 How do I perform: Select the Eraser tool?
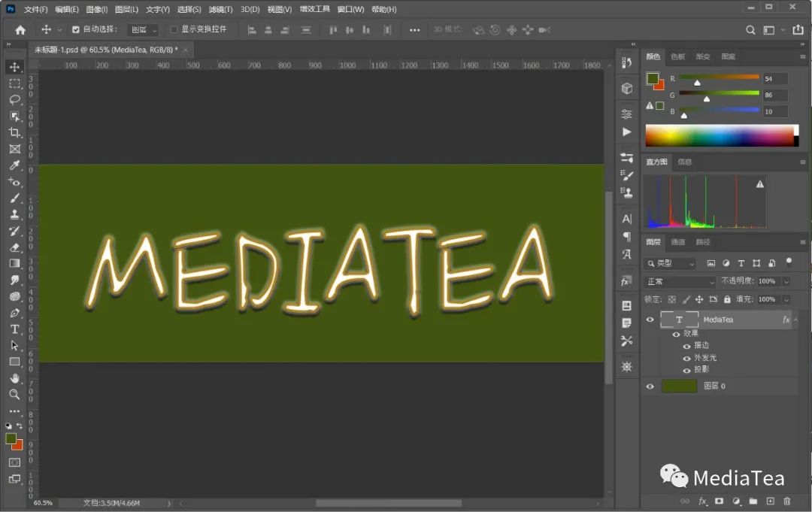(x=14, y=247)
